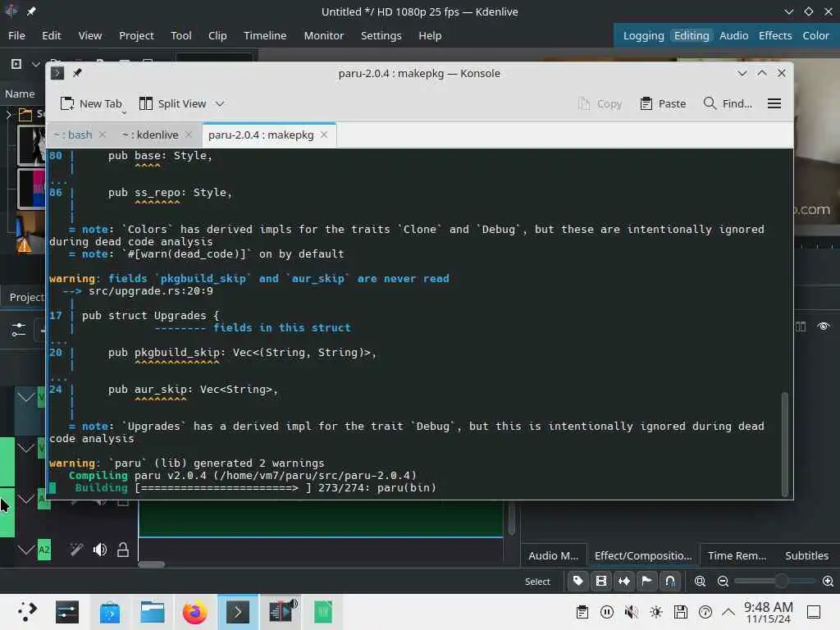Click the timeline zoom slider

click(x=775, y=582)
